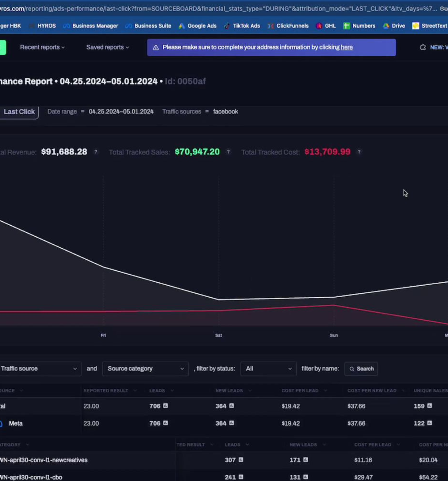Open details icon beside 241 leads
This screenshot has width=448, height=481.
241,477
